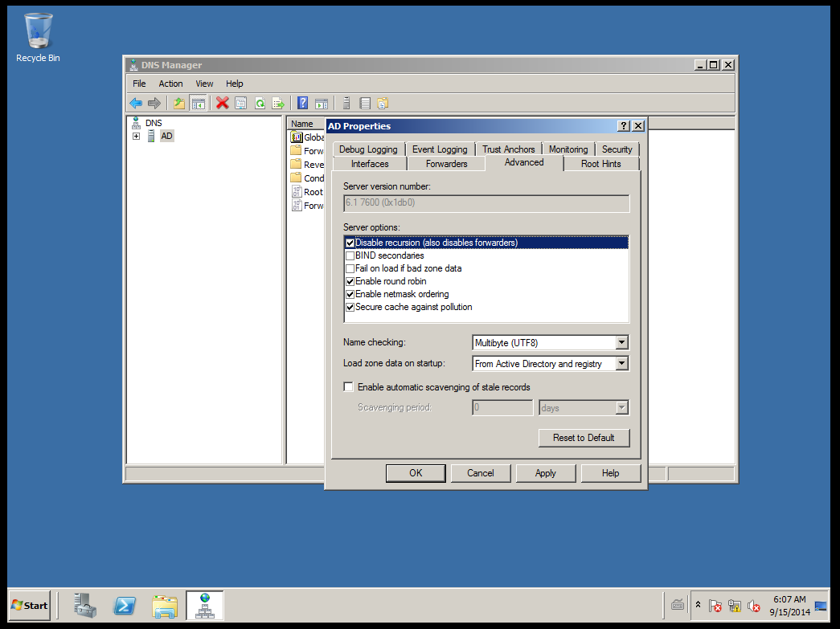Open Windows Explorer from the taskbar
Screen dimensions: 840x629
(165, 606)
